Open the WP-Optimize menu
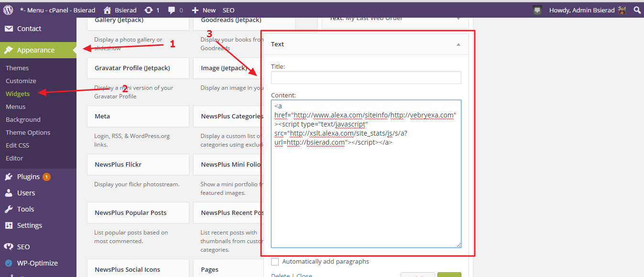The width and height of the screenshot is (644, 277). 38,263
